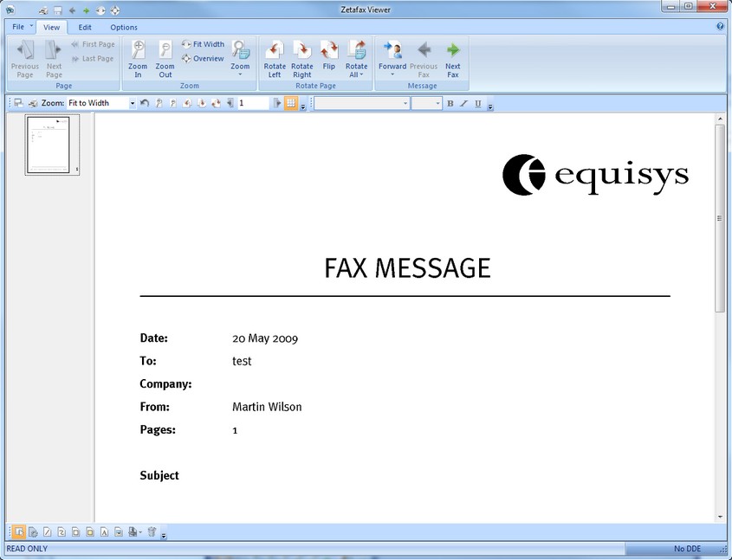The image size is (732, 560).
Task: Open the Options menu
Action: tap(123, 27)
